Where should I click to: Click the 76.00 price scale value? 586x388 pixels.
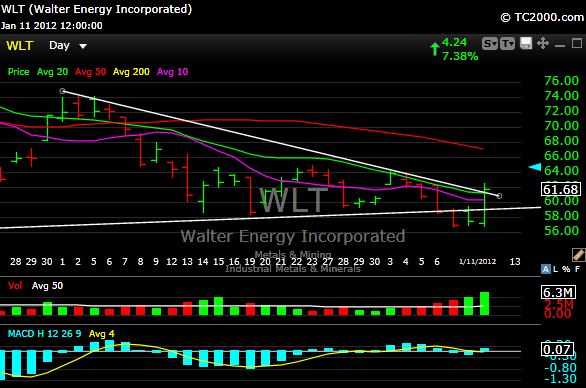click(x=561, y=81)
